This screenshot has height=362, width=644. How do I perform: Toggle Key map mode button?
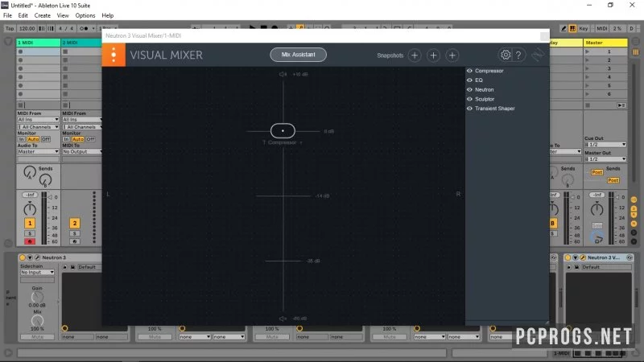(583, 28)
